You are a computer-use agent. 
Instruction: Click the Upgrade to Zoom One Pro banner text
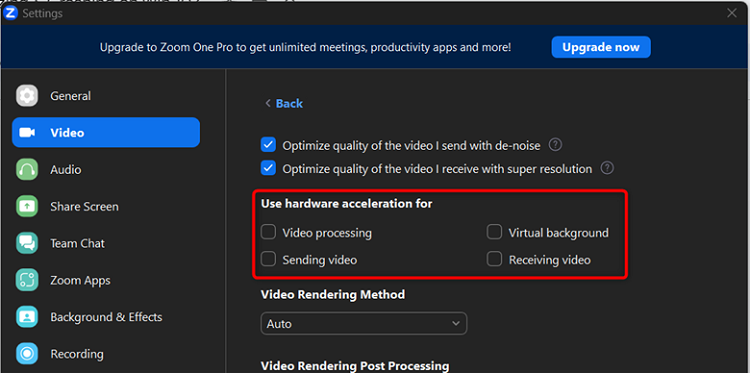point(305,47)
